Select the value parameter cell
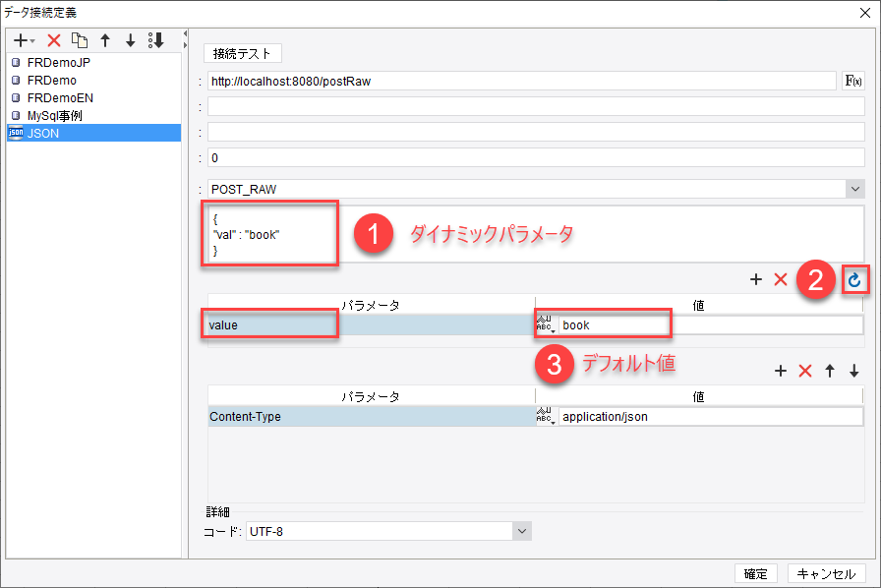The image size is (881, 588). (372, 324)
